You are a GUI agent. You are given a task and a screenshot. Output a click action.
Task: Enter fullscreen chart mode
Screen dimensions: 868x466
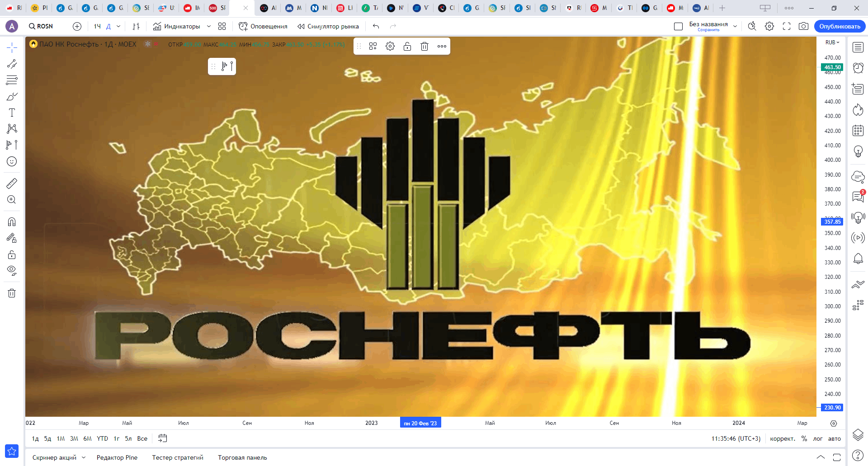[x=787, y=26]
